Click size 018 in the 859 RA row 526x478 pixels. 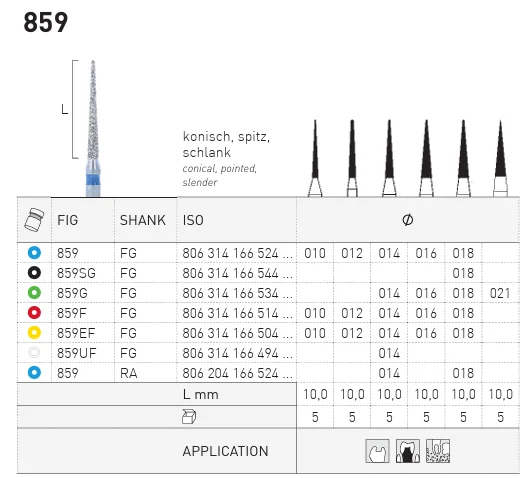click(463, 373)
